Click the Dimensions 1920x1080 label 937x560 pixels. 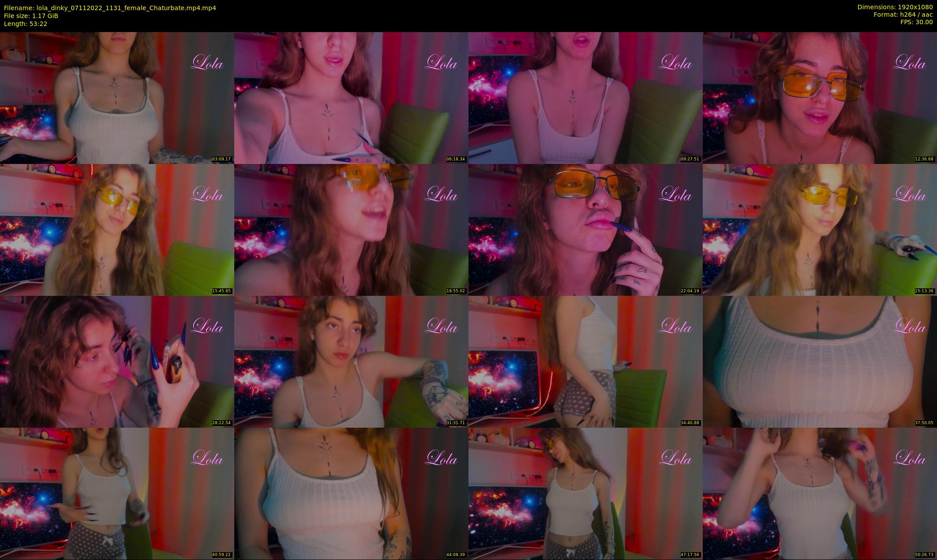[895, 7]
